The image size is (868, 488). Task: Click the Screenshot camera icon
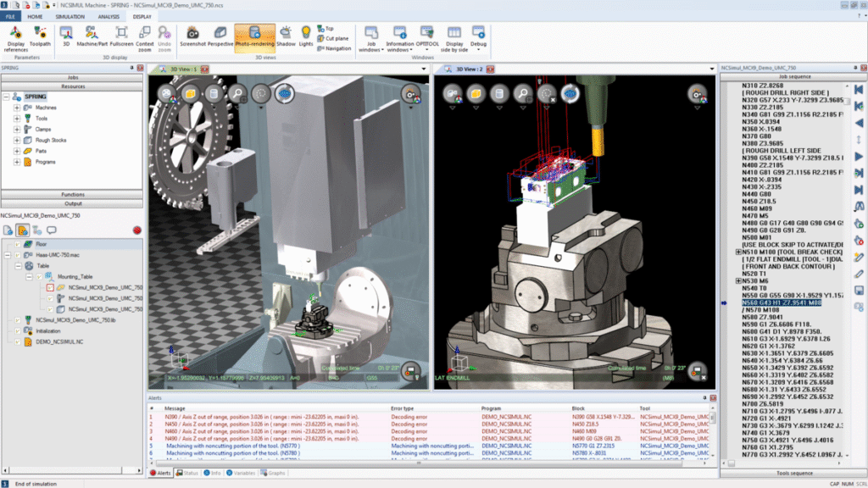(x=192, y=35)
